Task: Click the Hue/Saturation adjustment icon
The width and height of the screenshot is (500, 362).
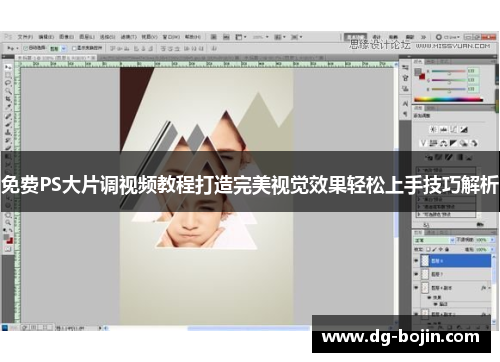Action: pos(433,143)
